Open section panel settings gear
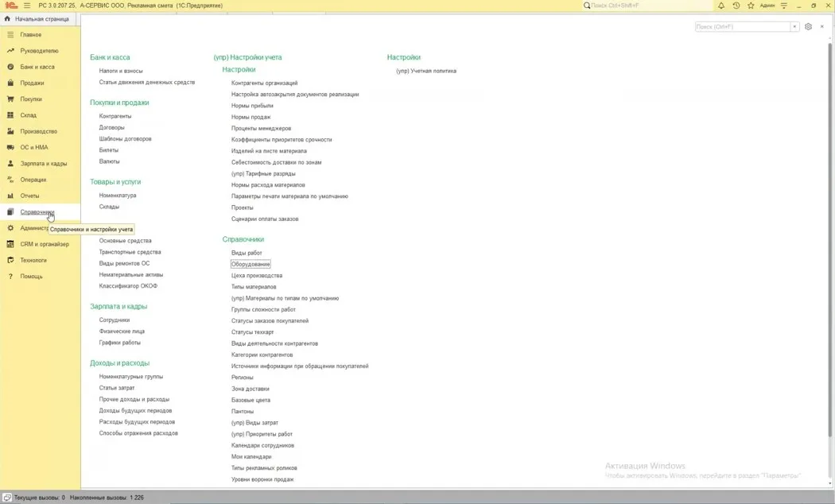Screen dimensions: 835x504 (809, 26)
